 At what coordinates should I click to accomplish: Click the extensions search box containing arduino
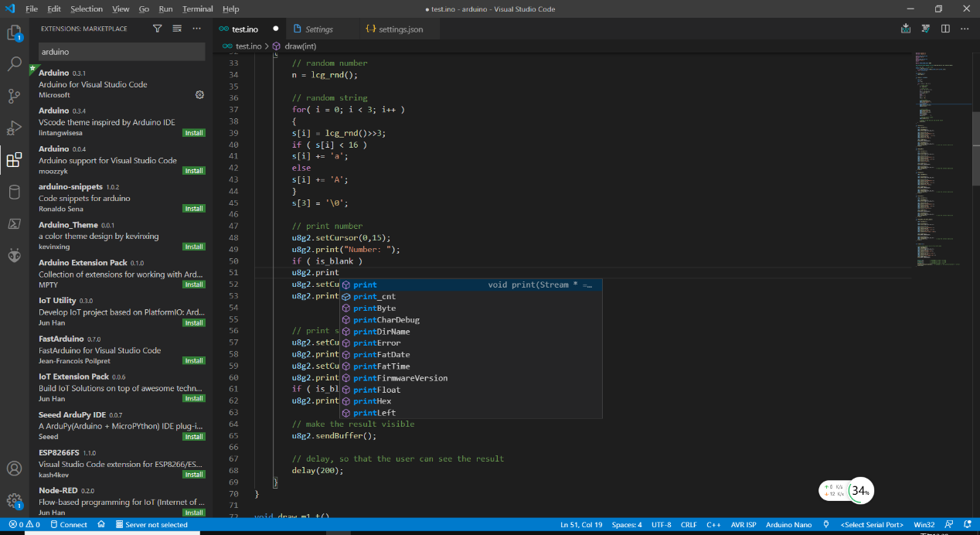point(121,52)
